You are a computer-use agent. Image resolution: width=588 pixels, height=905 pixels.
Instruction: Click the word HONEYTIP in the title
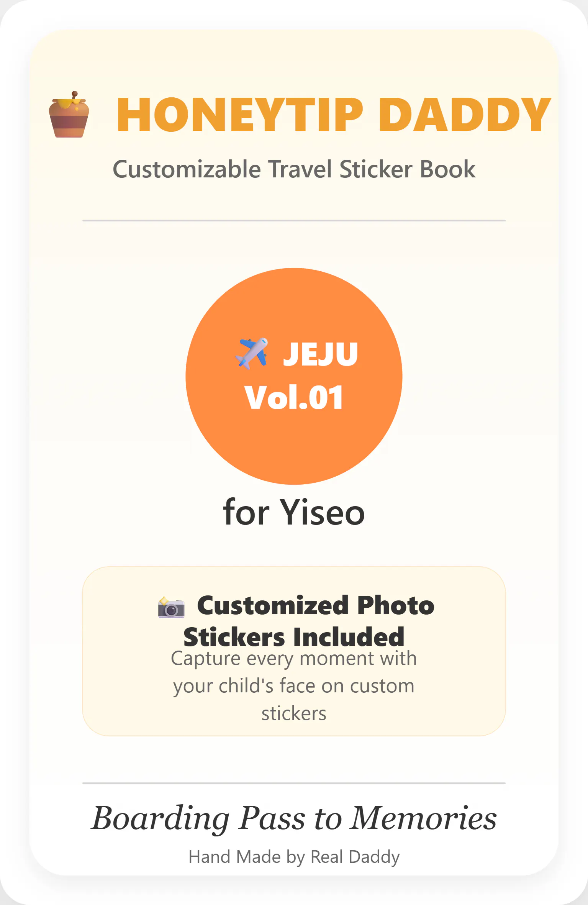[240, 115]
